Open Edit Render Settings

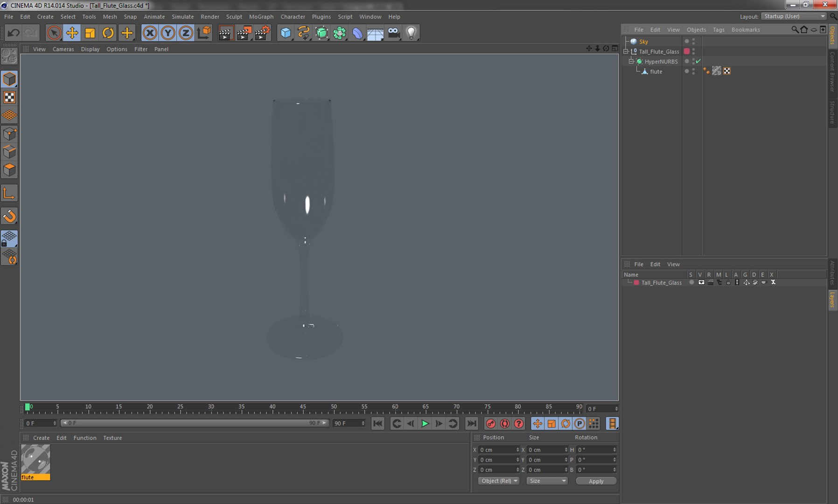pyautogui.click(x=262, y=33)
